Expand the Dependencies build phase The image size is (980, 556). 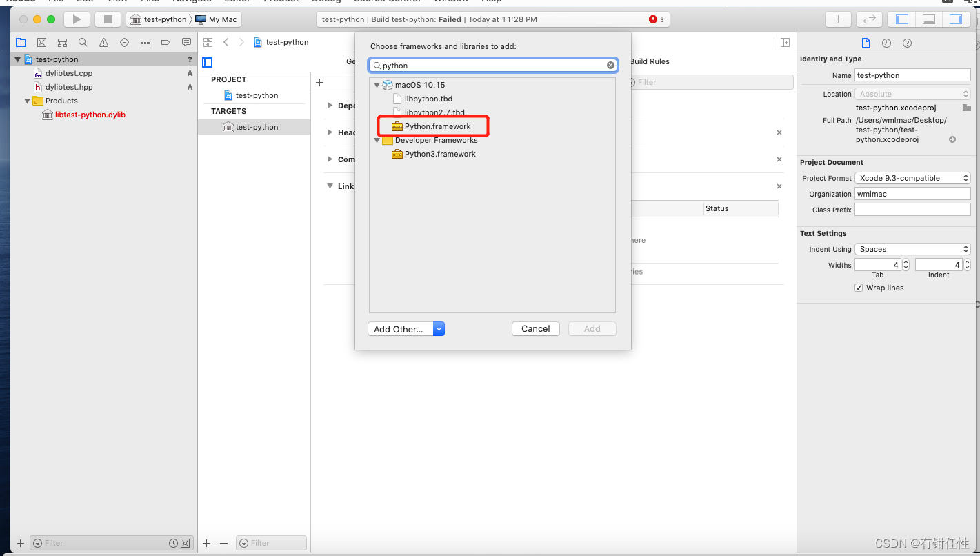330,106
